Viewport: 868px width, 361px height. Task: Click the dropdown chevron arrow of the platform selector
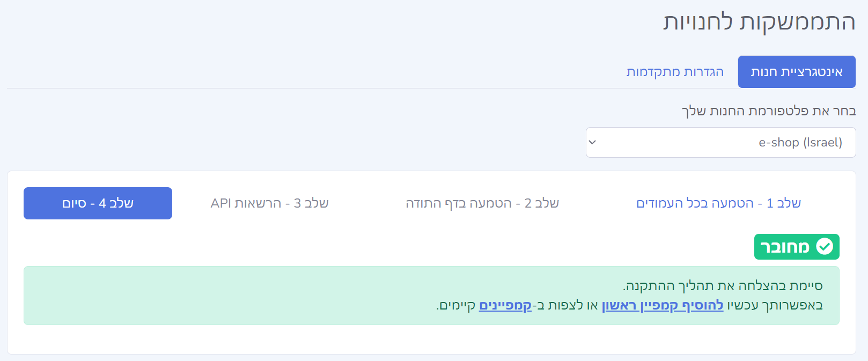(x=592, y=143)
